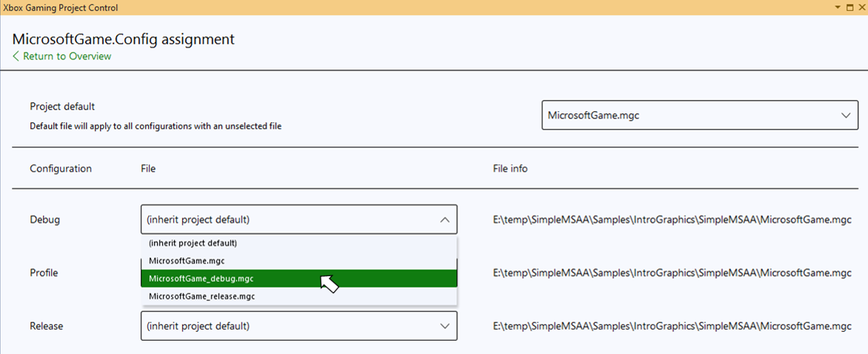Screen dimensions: 868x354
Task: Click the down chevron on Release dropdown
Action: click(x=444, y=326)
